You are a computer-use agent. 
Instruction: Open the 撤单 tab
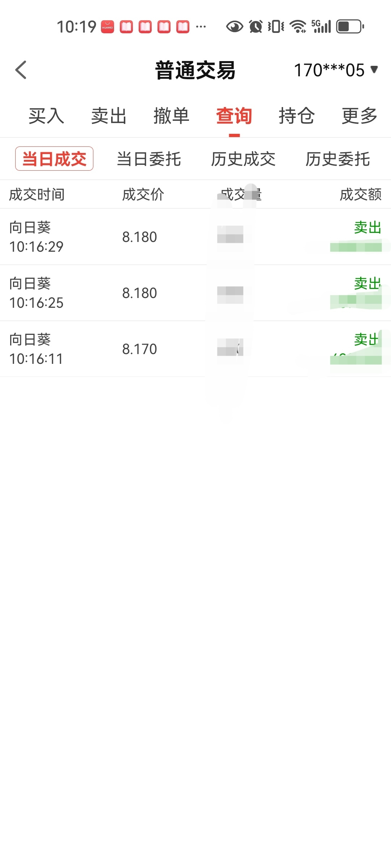click(x=171, y=116)
